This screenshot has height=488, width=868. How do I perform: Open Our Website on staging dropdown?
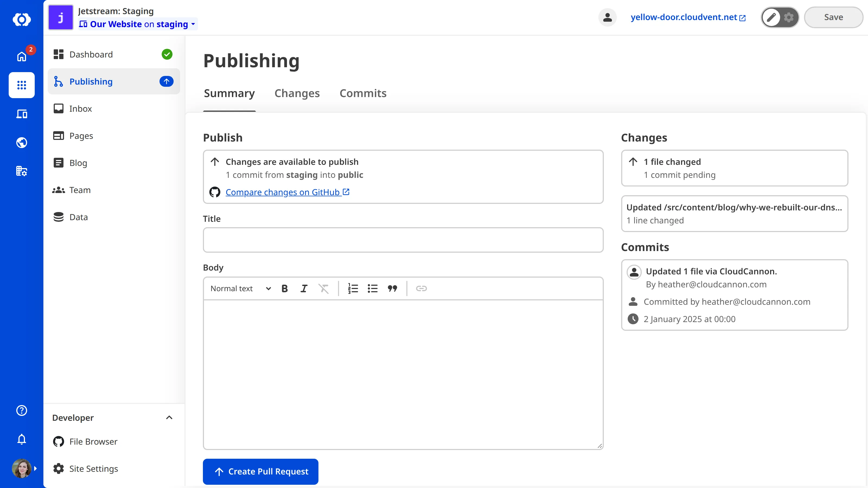[138, 24]
